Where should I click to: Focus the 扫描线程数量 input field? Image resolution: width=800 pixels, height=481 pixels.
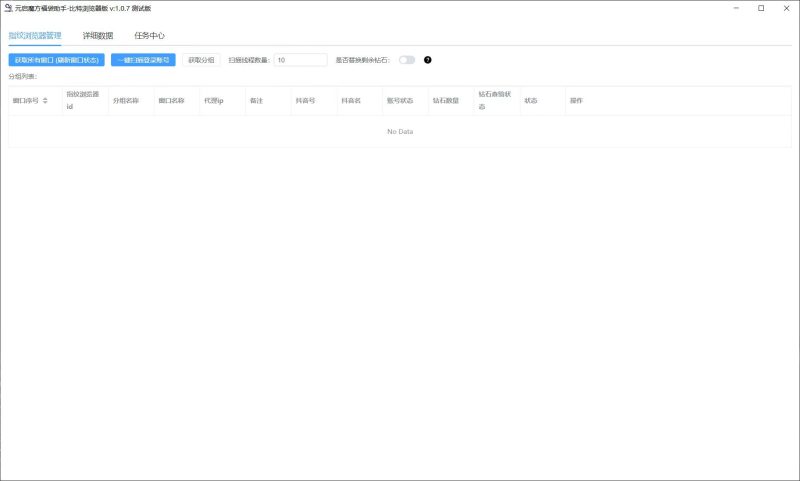(x=300, y=60)
